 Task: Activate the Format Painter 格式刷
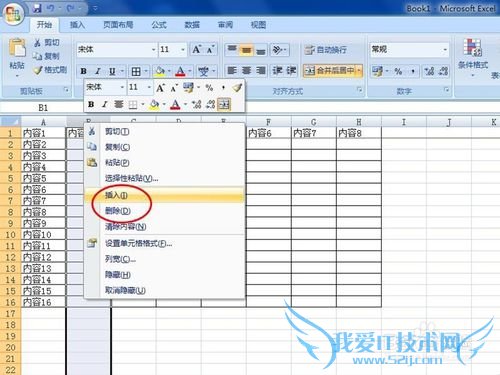[50, 70]
